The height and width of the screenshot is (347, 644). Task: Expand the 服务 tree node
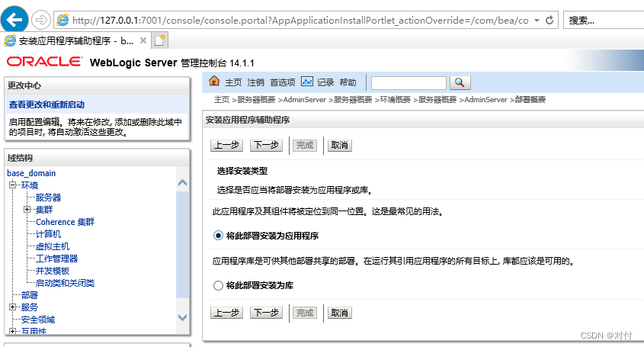13,307
